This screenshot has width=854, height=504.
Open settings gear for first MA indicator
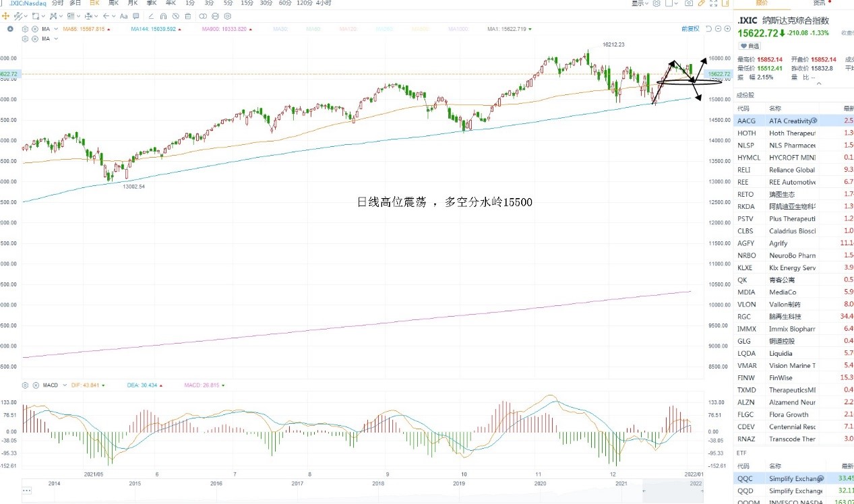pos(26,29)
